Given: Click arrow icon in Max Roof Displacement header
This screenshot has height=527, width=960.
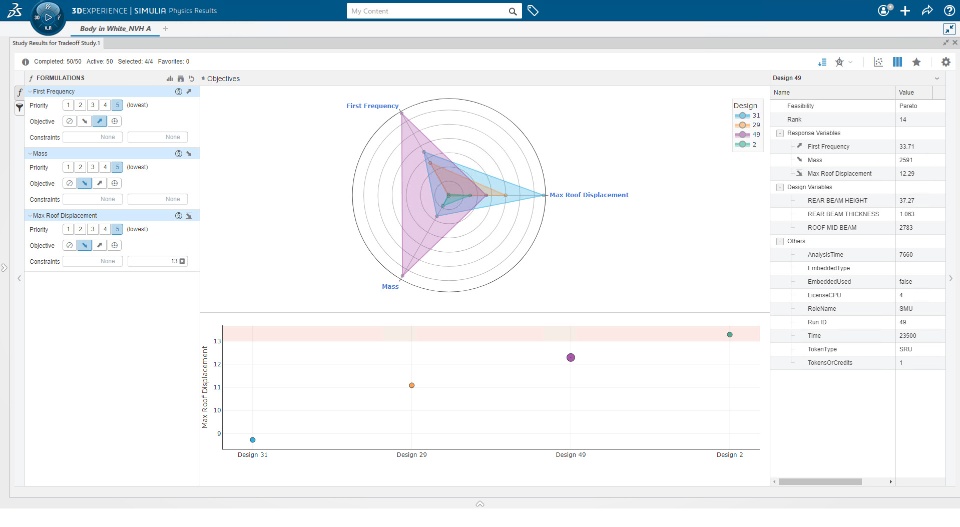Looking at the screenshot, I should pos(189,215).
